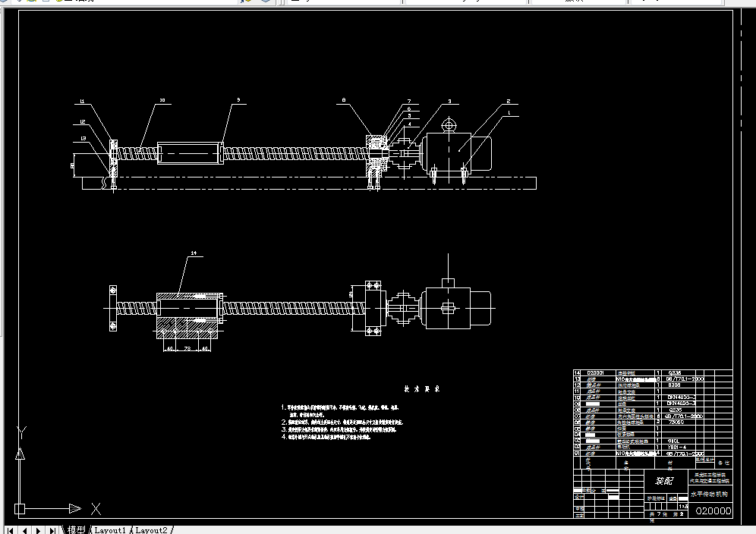Screen dimensions: 756x534
Task: Switch to the 模型 (Model) tab
Action: coord(76,530)
